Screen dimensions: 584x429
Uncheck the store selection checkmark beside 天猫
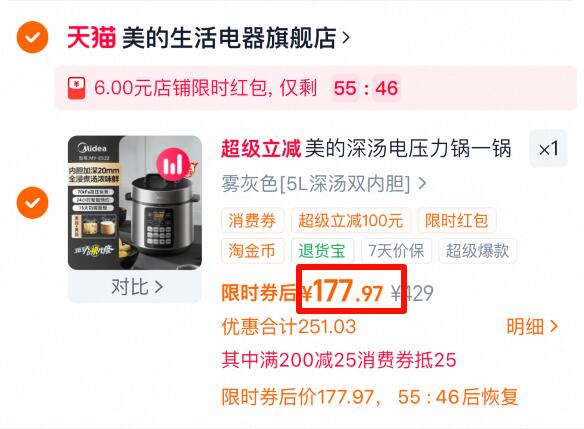pos(32,37)
